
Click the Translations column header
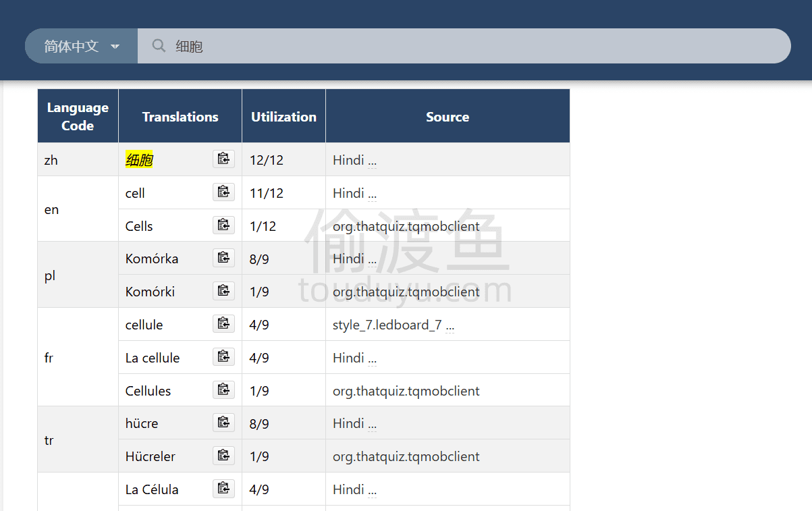point(180,117)
